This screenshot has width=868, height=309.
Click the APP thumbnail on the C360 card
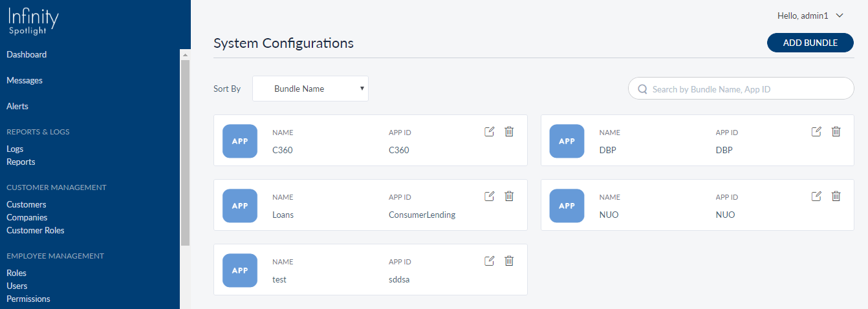240,141
